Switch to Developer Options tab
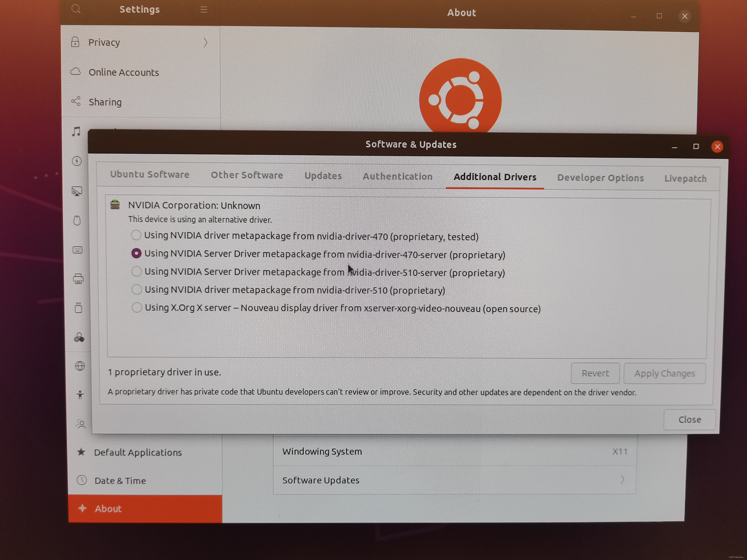 click(x=600, y=178)
